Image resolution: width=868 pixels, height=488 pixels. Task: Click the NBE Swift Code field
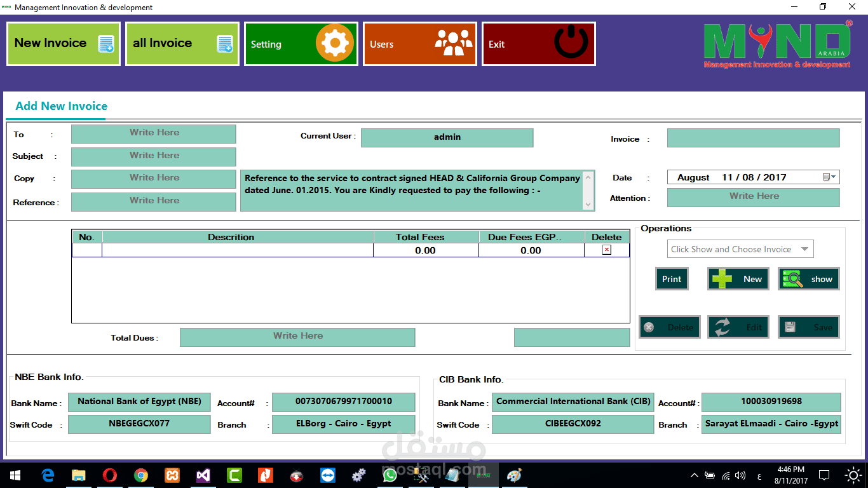[139, 424]
